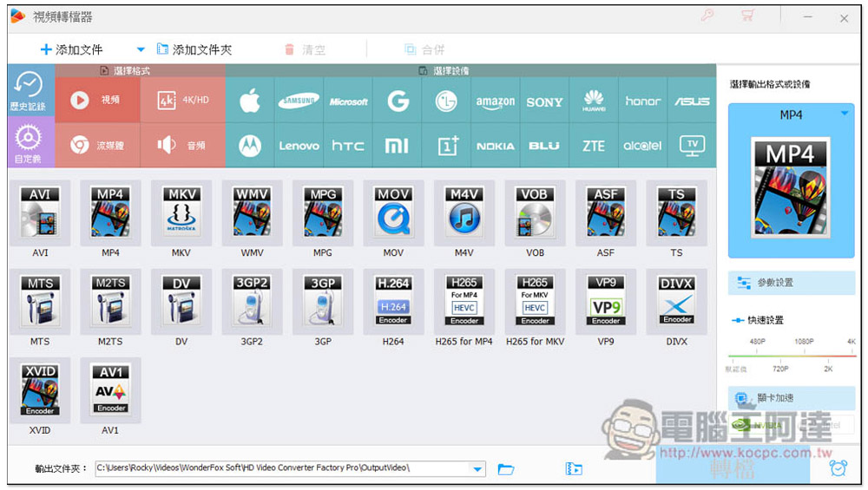The width and height of the screenshot is (868, 490).
Task: Open Honor device presets
Action: pos(642,101)
